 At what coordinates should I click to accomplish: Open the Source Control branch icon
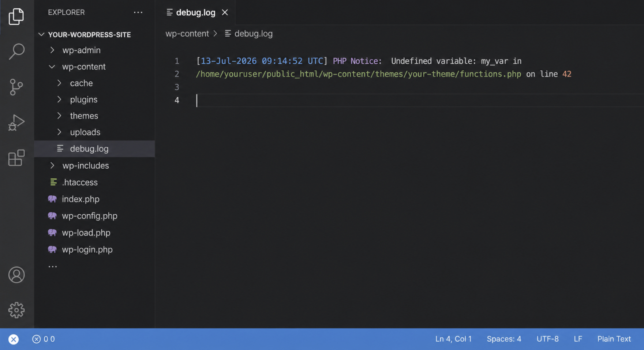16,87
